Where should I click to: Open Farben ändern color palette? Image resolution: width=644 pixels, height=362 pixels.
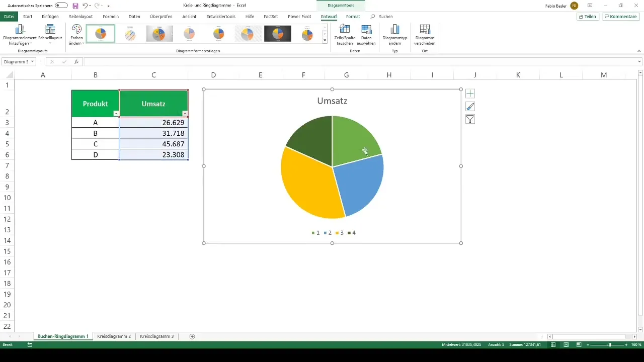76,35
